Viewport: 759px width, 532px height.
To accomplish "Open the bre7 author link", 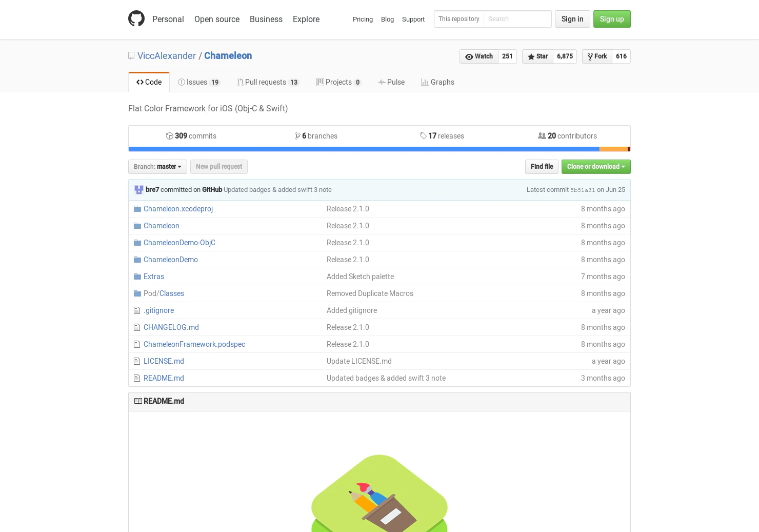I will click(x=152, y=190).
